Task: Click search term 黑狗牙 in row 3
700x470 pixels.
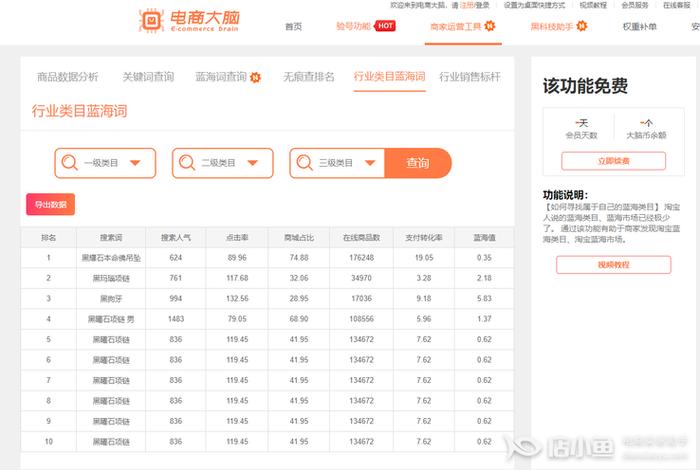Action: pos(111,299)
